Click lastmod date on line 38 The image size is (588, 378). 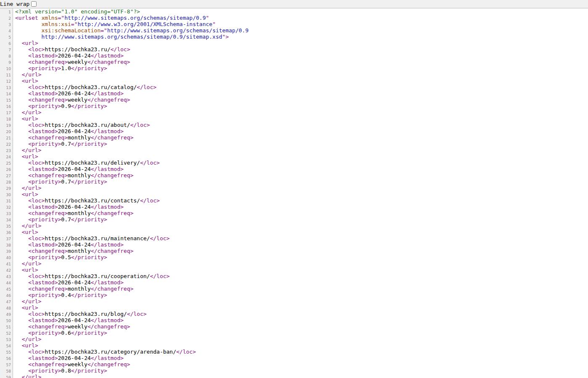coord(74,245)
